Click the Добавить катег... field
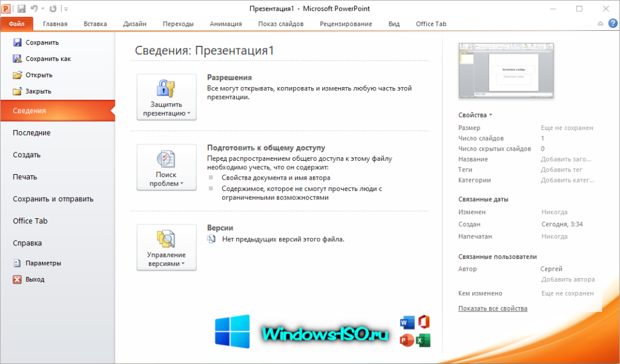The image size is (620, 364). [x=567, y=180]
